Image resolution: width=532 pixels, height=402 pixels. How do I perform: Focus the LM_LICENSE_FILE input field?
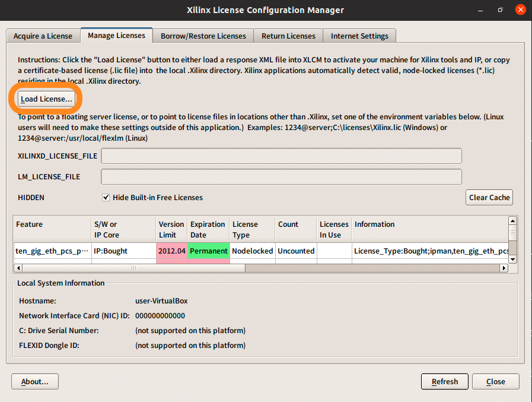[x=281, y=177]
